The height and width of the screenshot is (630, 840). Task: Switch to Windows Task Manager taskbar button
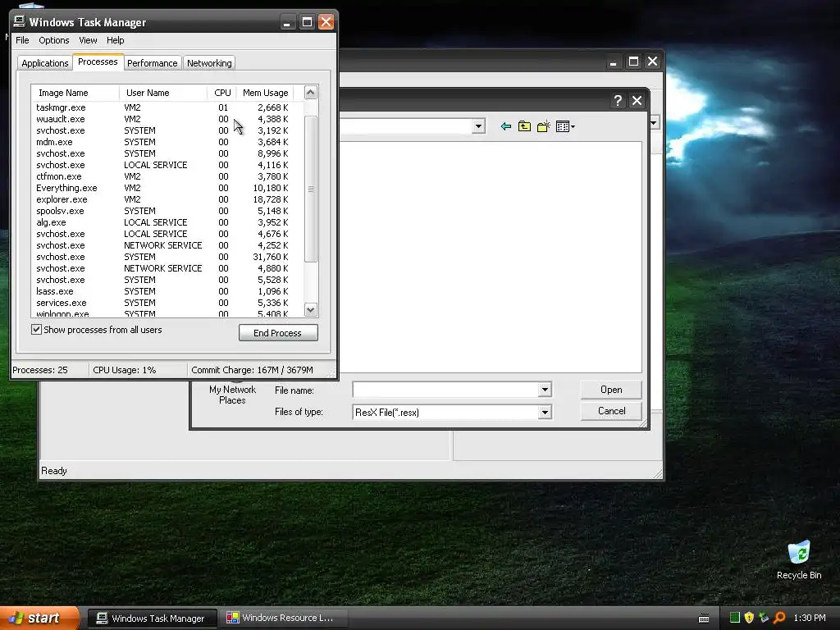point(152,619)
